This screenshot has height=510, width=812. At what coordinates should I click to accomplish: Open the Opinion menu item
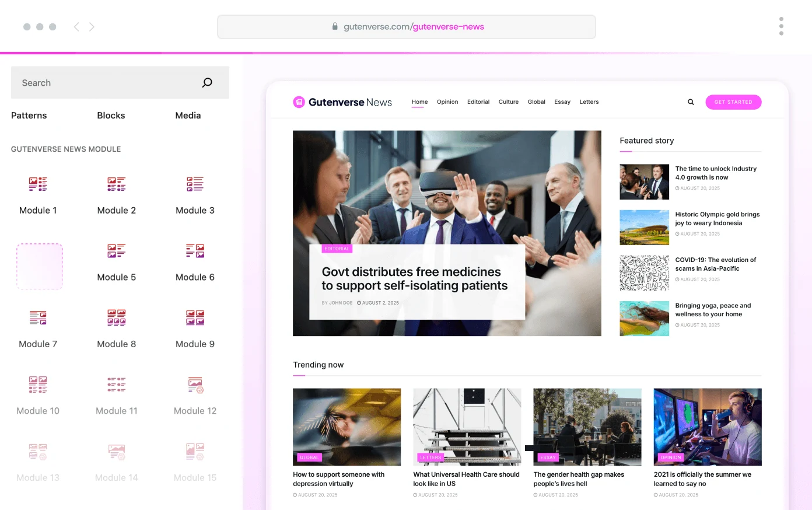(447, 102)
